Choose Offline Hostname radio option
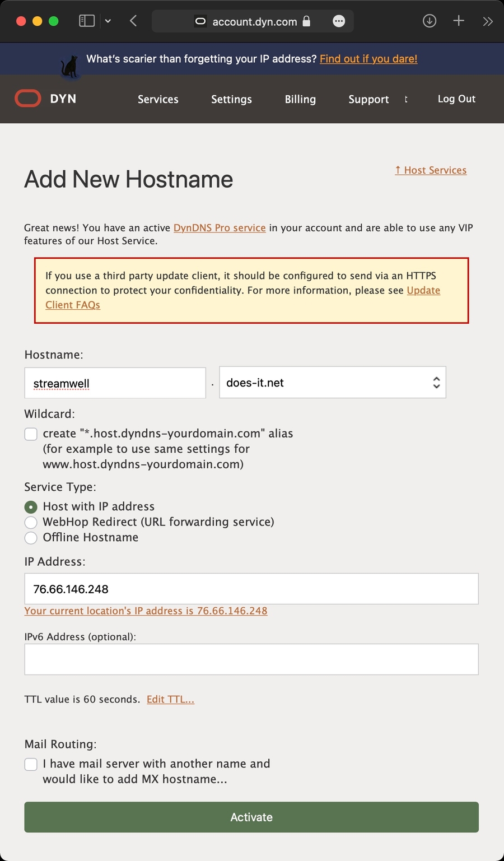This screenshot has width=504, height=861. [31, 538]
